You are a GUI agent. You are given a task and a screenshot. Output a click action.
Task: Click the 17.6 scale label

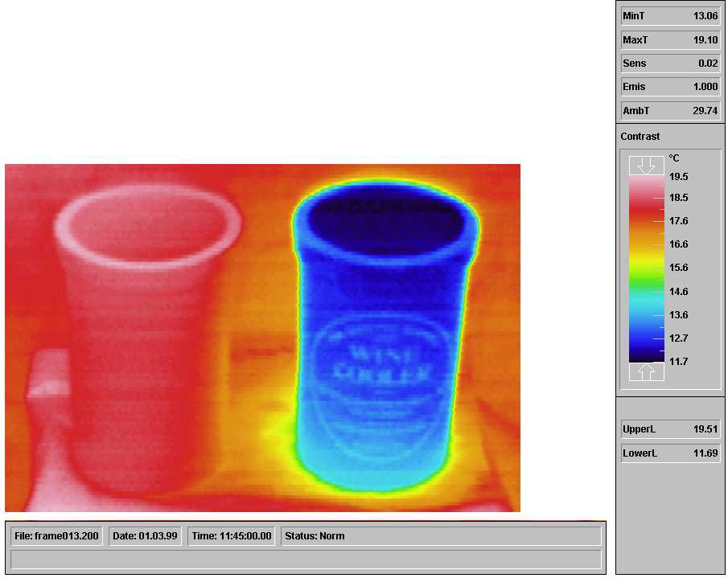point(678,221)
